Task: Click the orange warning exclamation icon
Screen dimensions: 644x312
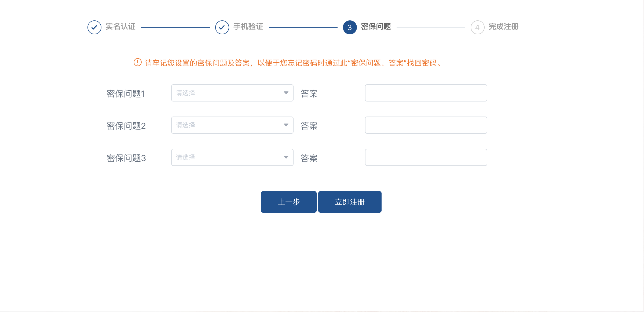Action: coord(137,63)
